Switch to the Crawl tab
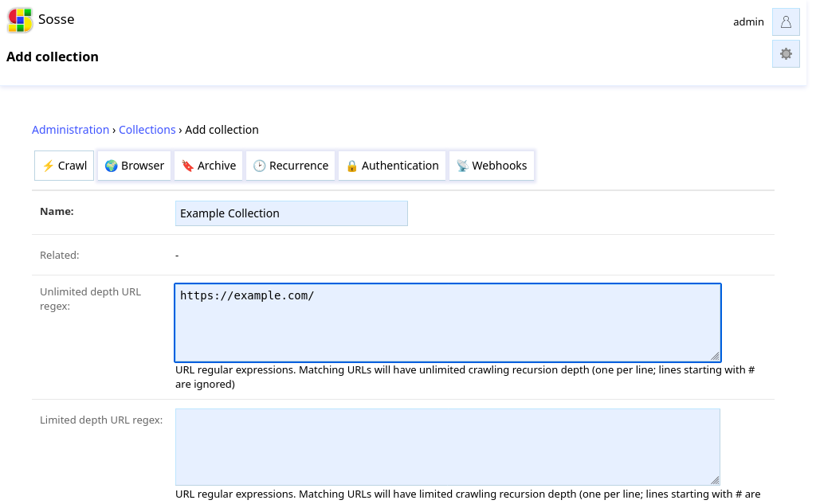Viewport: 816px width, 504px height. tap(64, 166)
